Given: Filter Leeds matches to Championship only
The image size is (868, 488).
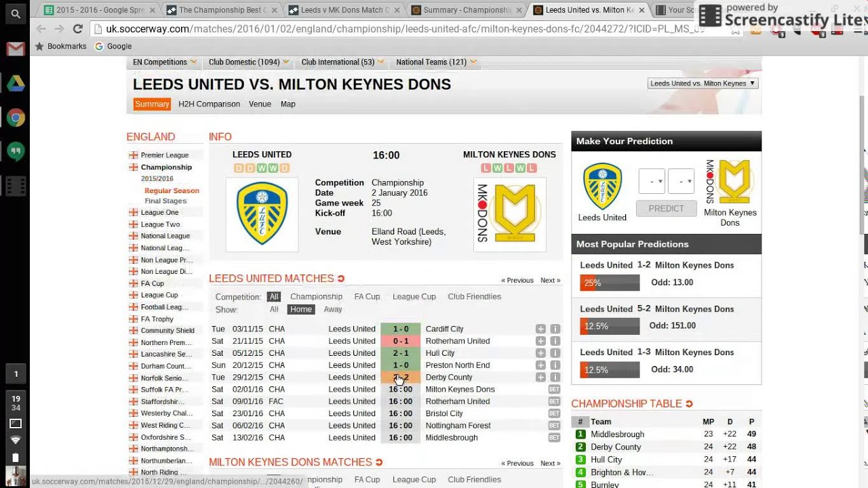Looking at the screenshot, I should coord(316,297).
